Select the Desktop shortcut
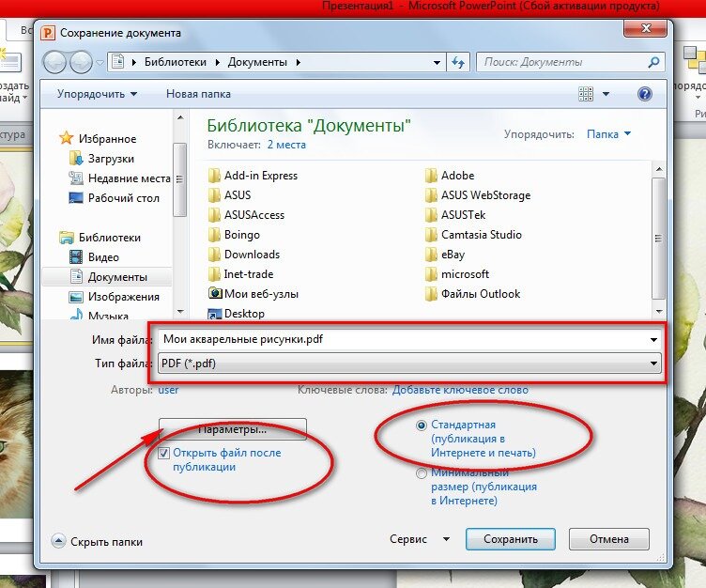 point(237,314)
